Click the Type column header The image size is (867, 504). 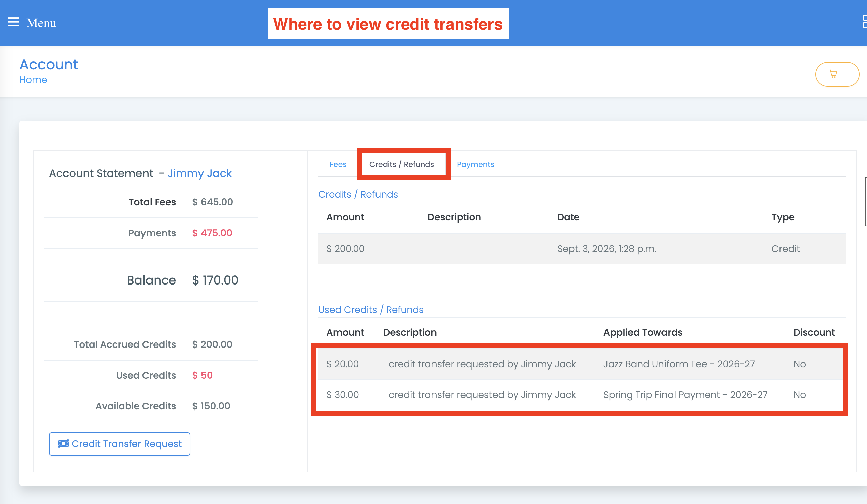[783, 217]
